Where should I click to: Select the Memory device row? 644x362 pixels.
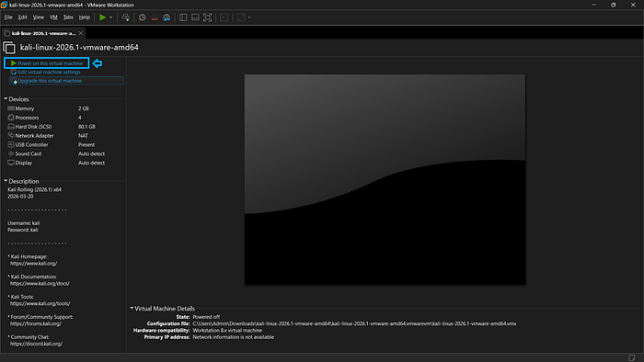click(x=65, y=108)
